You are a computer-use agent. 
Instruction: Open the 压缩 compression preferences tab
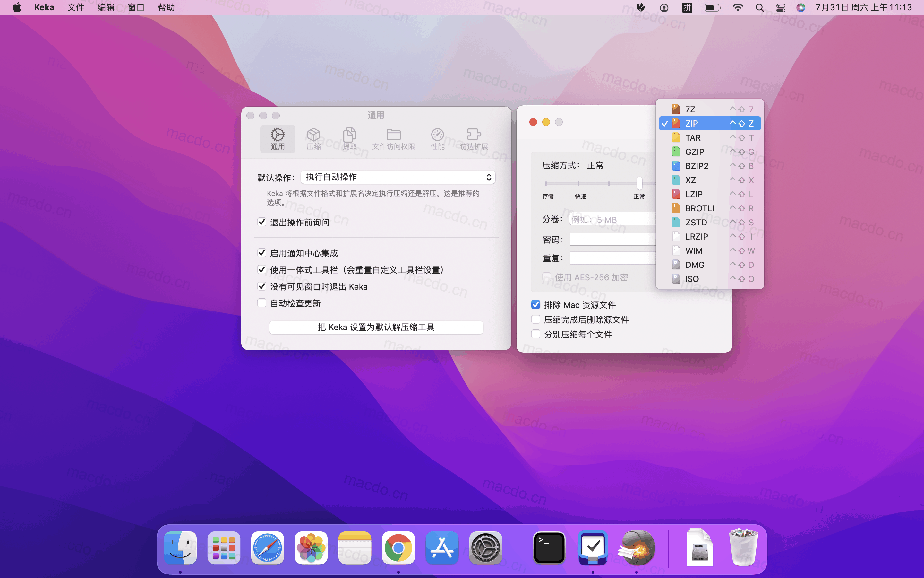point(313,139)
